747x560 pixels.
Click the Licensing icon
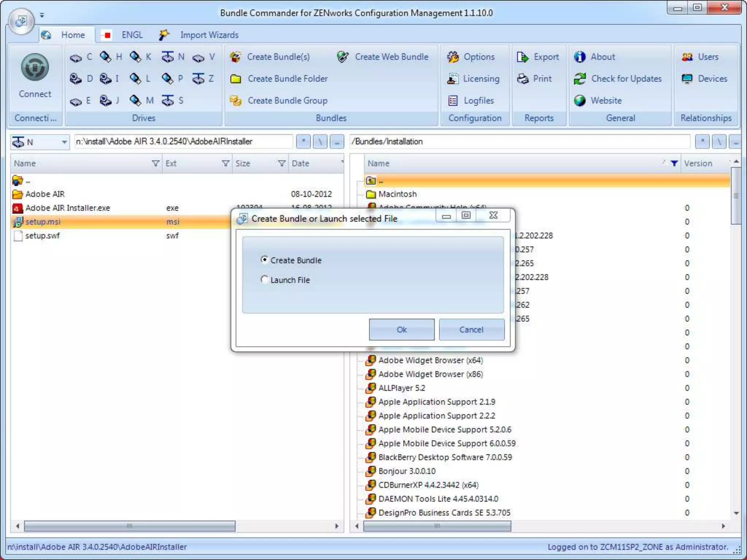point(453,79)
